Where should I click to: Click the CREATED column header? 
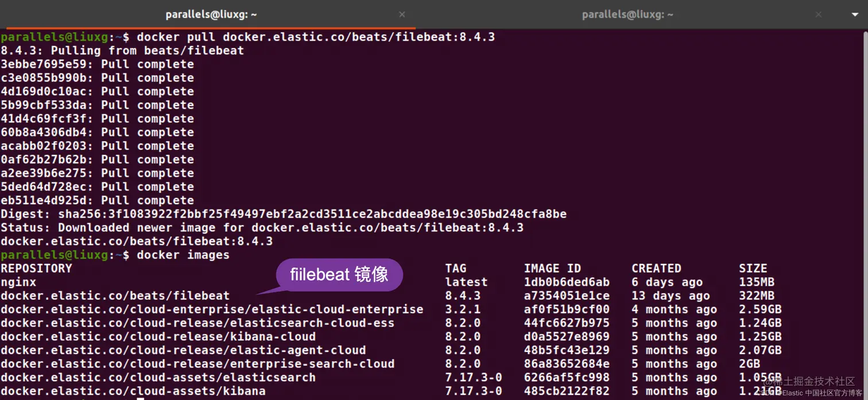click(656, 269)
